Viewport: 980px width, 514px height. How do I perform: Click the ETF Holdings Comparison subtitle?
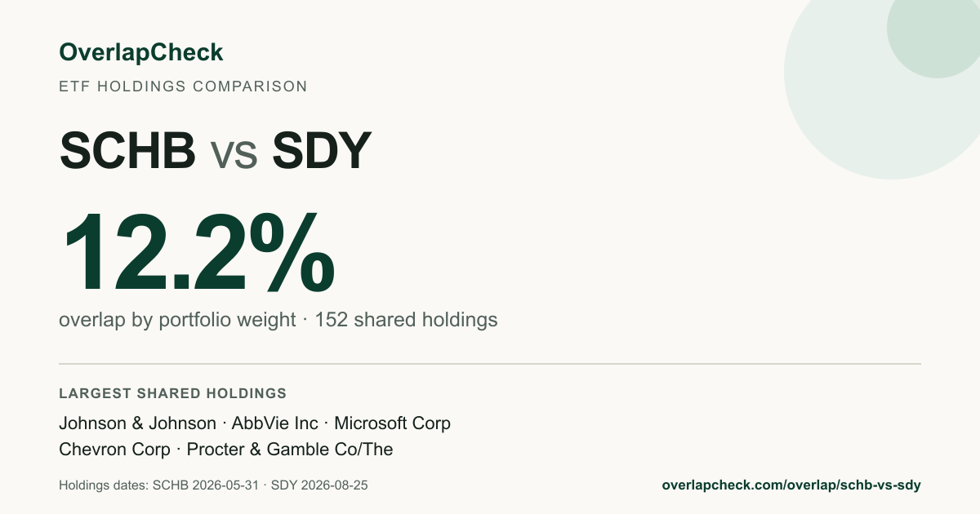point(183,86)
